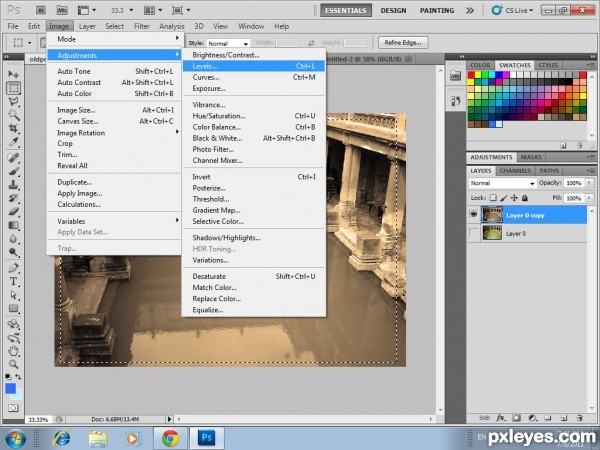This screenshot has height=450, width=600.
Task: Hide the Layer 0 copy layer
Action: pyautogui.click(x=474, y=215)
